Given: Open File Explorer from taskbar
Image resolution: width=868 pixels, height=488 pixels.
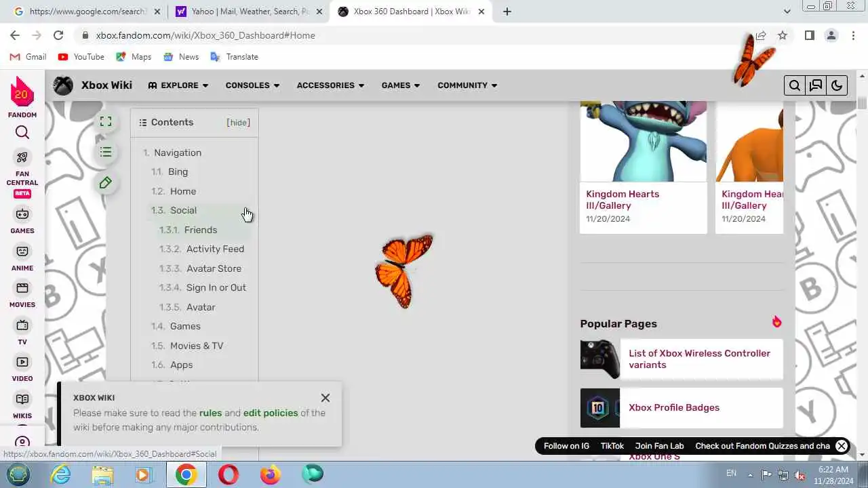Looking at the screenshot, I should click(102, 474).
